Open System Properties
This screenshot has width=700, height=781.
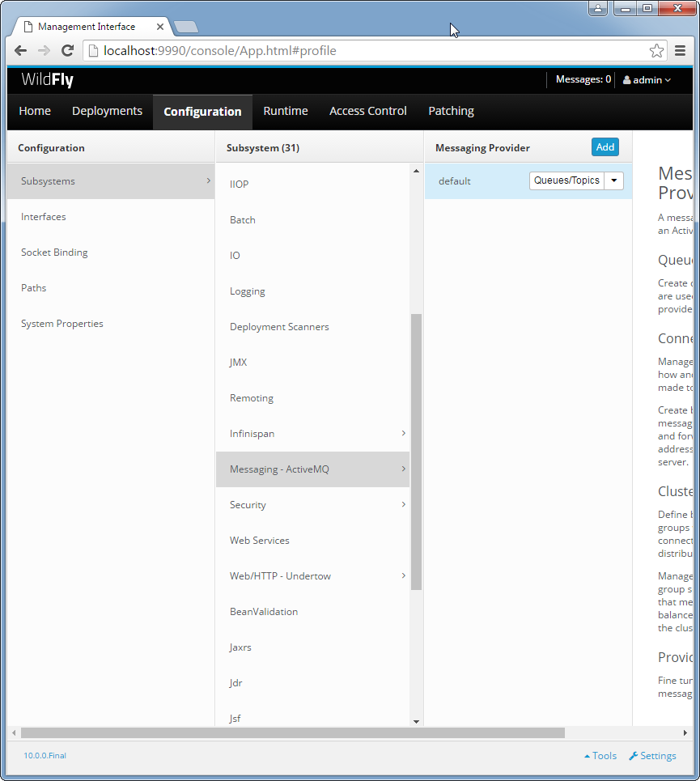[x=111, y=324]
